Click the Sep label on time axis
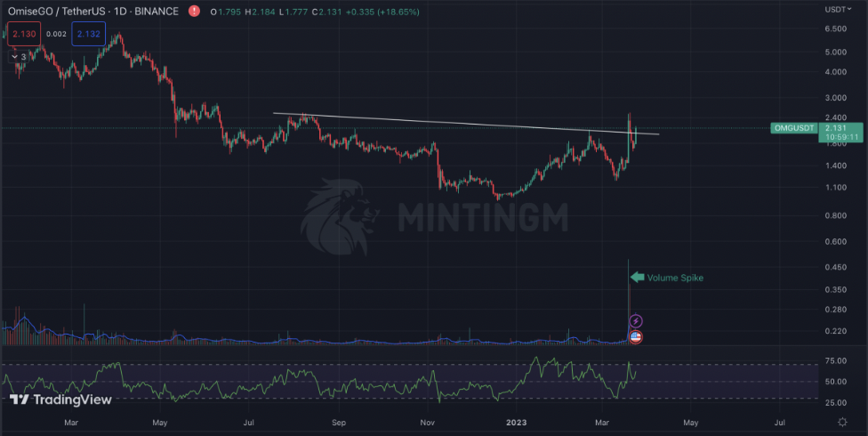This screenshot has width=868, height=436. [339, 422]
